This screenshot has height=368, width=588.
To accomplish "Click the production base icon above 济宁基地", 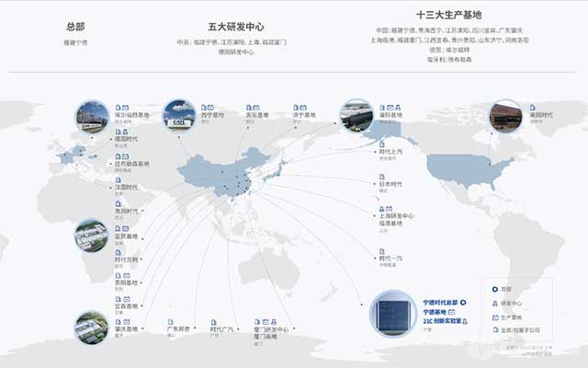I will coord(303,108).
